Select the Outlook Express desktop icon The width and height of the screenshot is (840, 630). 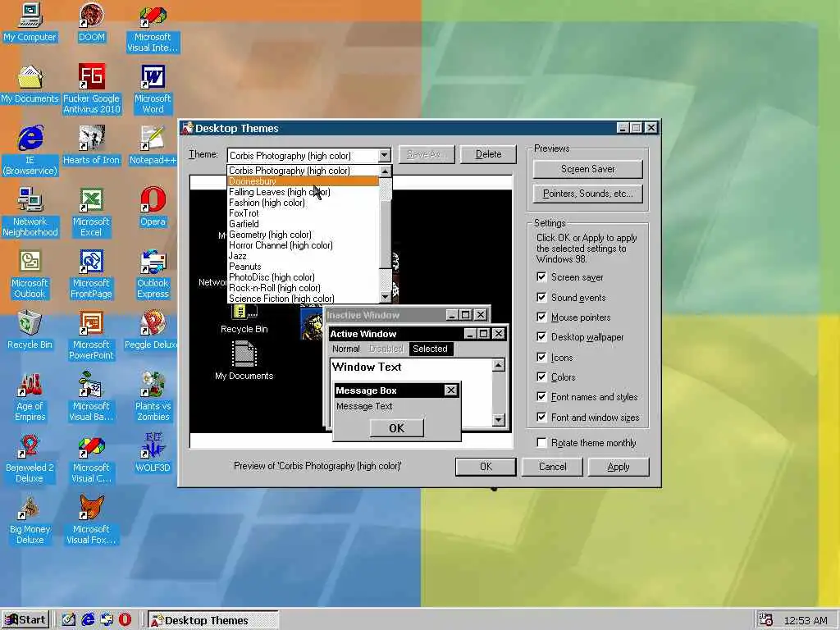point(153,274)
